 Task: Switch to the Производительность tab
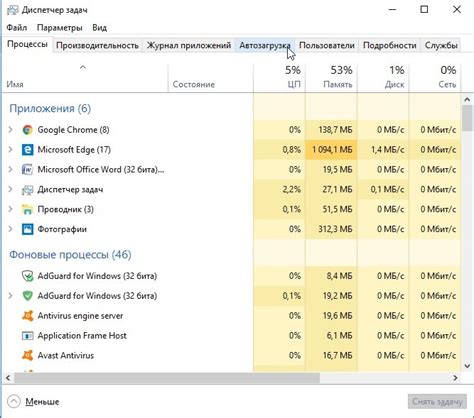(x=97, y=45)
